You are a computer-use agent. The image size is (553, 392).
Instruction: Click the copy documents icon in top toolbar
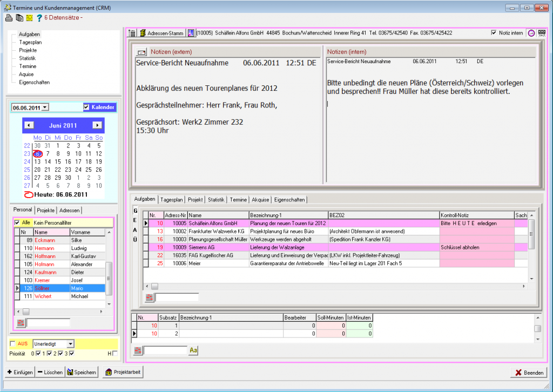(x=19, y=18)
